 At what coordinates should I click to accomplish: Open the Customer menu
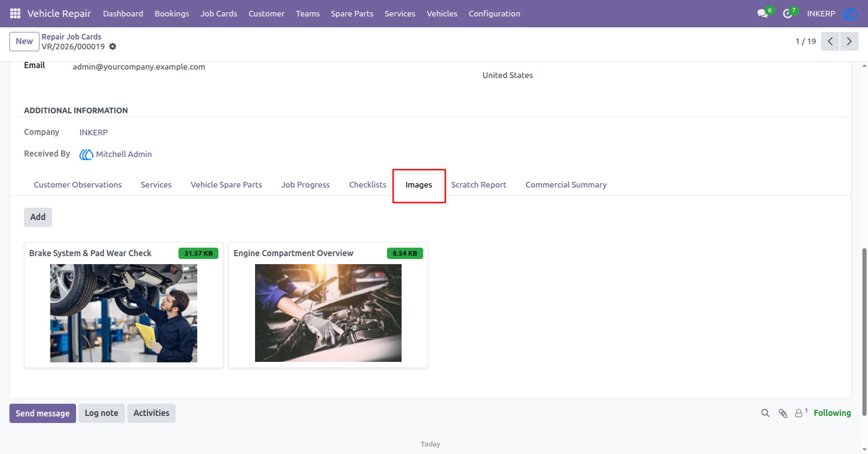click(266, 14)
